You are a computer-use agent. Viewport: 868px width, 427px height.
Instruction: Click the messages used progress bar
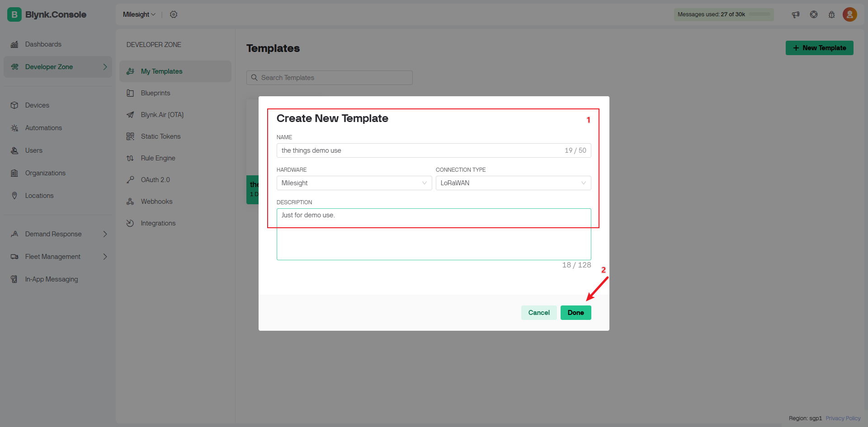(759, 14)
